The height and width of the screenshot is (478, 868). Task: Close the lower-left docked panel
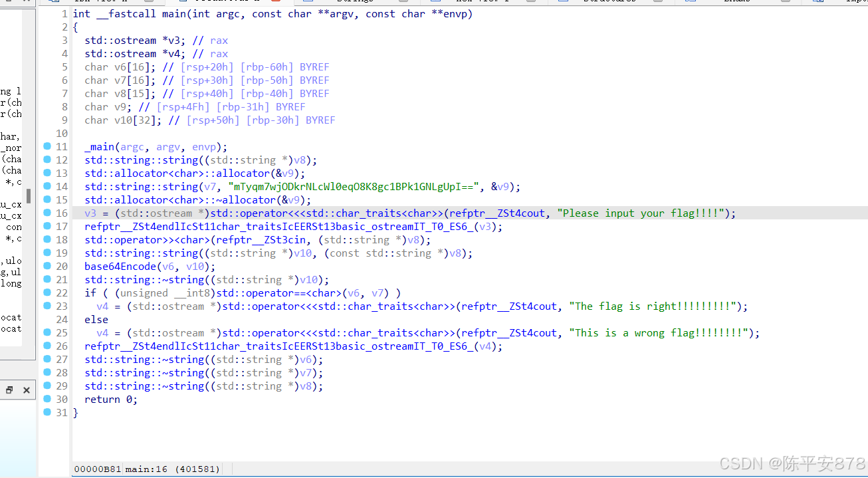(x=27, y=390)
